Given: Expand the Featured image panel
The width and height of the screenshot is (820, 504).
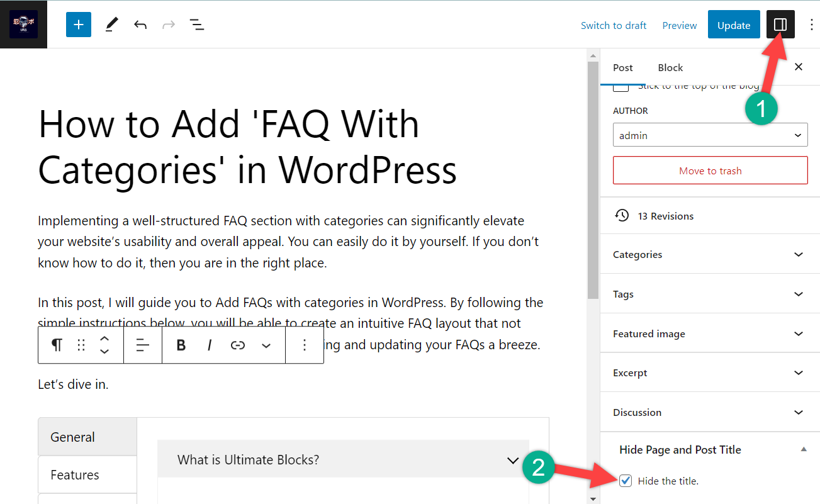Looking at the screenshot, I should click(x=710, y=333).
